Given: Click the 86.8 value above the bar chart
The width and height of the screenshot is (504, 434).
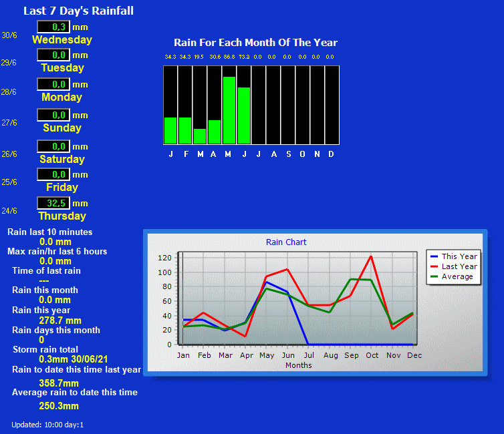Looking at the screenshot, I should click(229, 57).
